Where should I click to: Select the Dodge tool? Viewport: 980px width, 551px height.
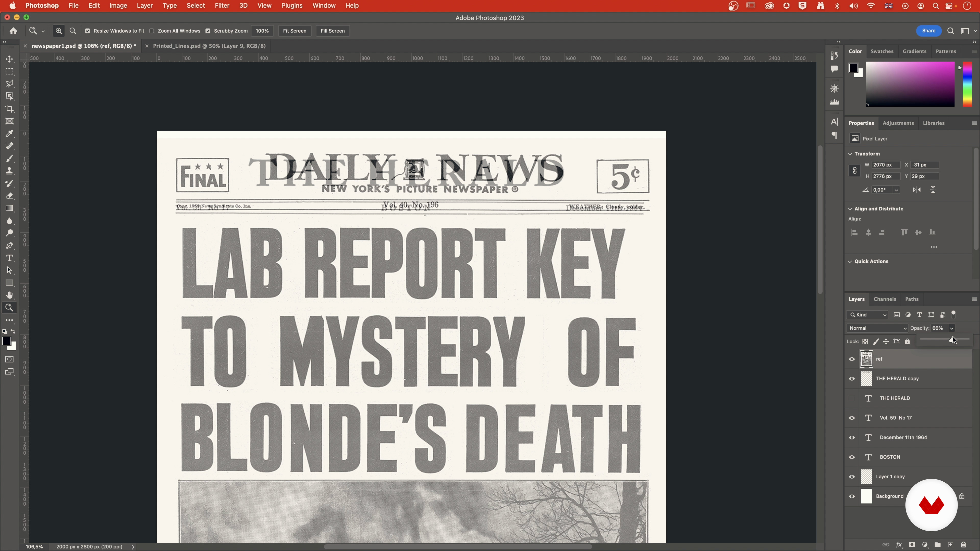[x=9, y=233]
